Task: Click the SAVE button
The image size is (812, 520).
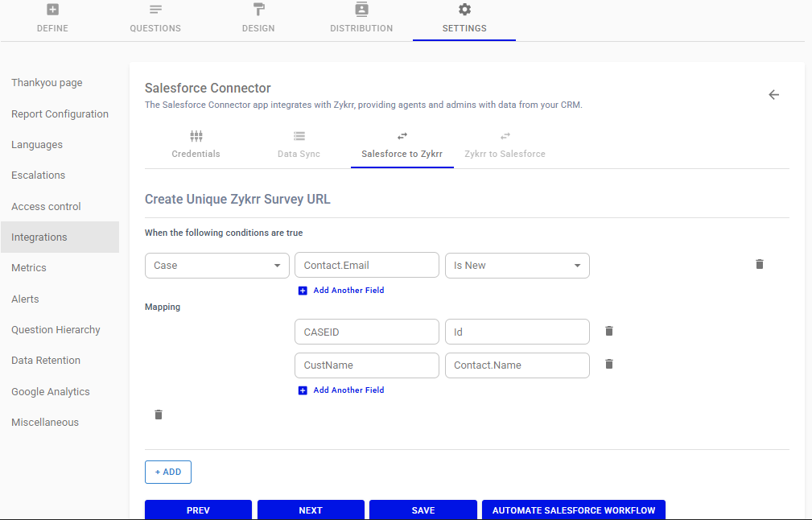Action: (x=423, y=510)
